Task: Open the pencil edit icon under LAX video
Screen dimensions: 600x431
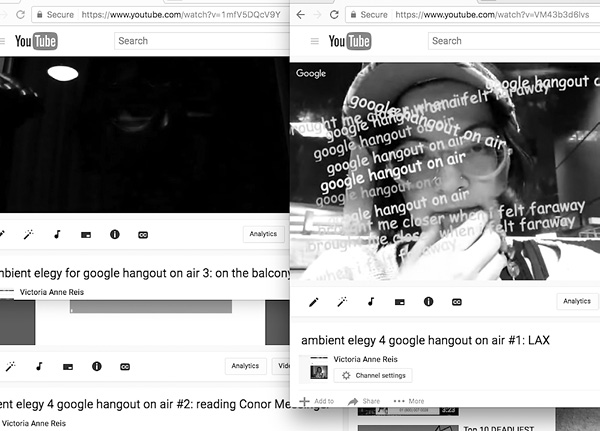Action: coord(314,302)
